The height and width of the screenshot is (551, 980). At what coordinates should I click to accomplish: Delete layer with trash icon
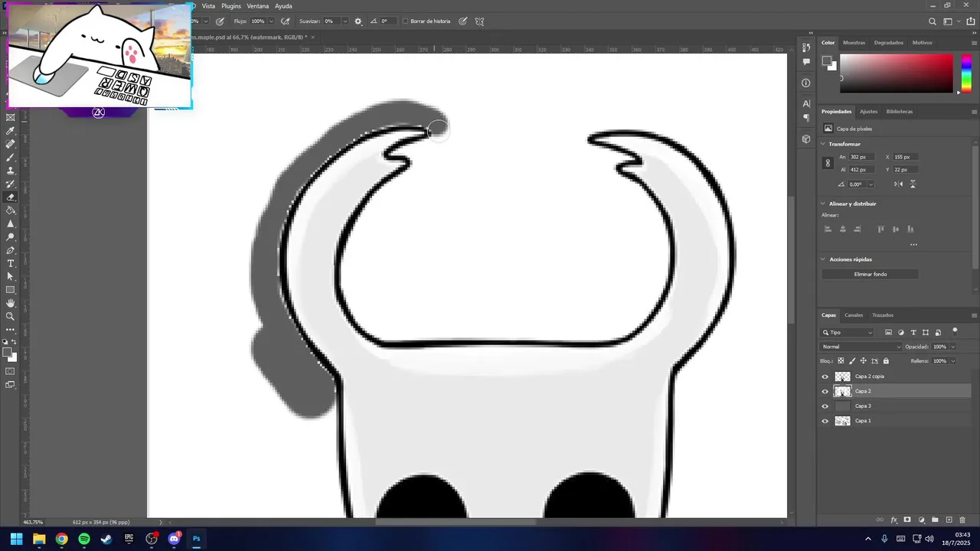coord(962,520)
